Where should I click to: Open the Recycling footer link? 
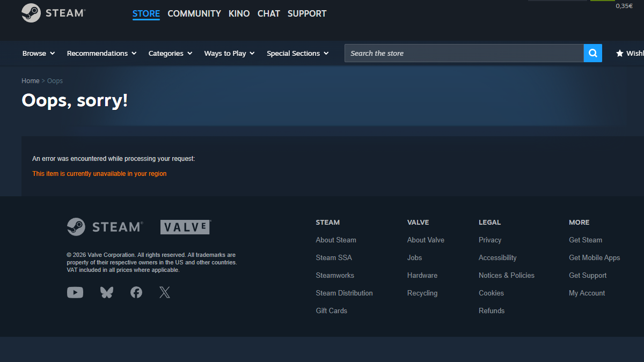tap(422, 293)
